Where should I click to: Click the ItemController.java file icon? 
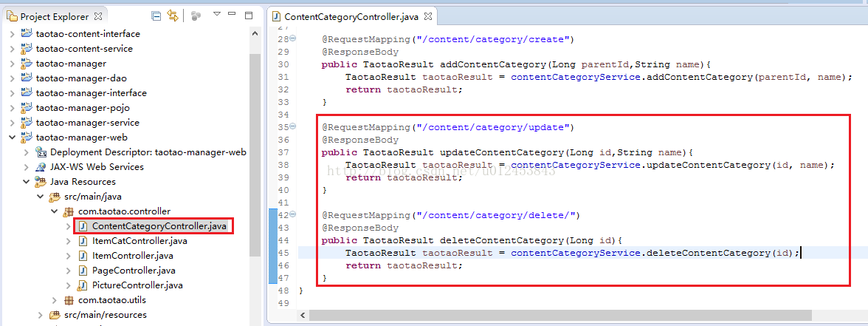click(83, 256)
